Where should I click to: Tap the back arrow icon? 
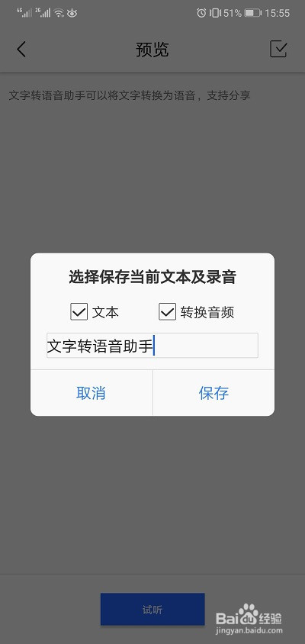click(x=21, y=50)
